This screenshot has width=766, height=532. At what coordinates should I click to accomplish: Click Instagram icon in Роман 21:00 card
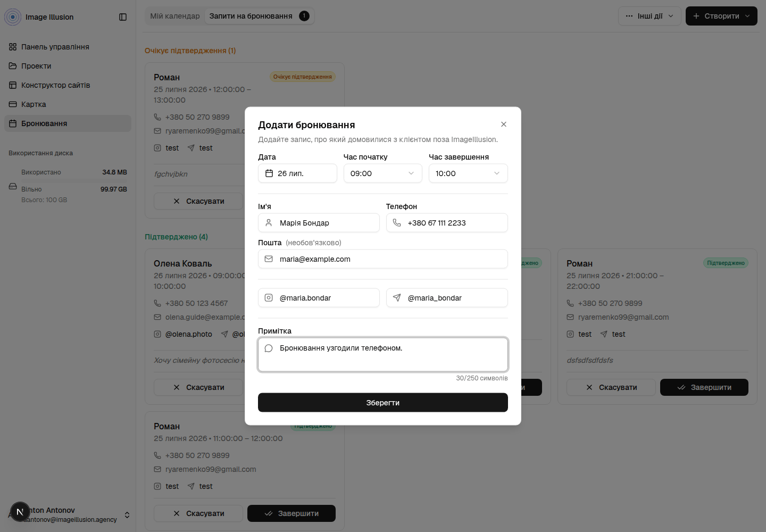tap(570, 334)
